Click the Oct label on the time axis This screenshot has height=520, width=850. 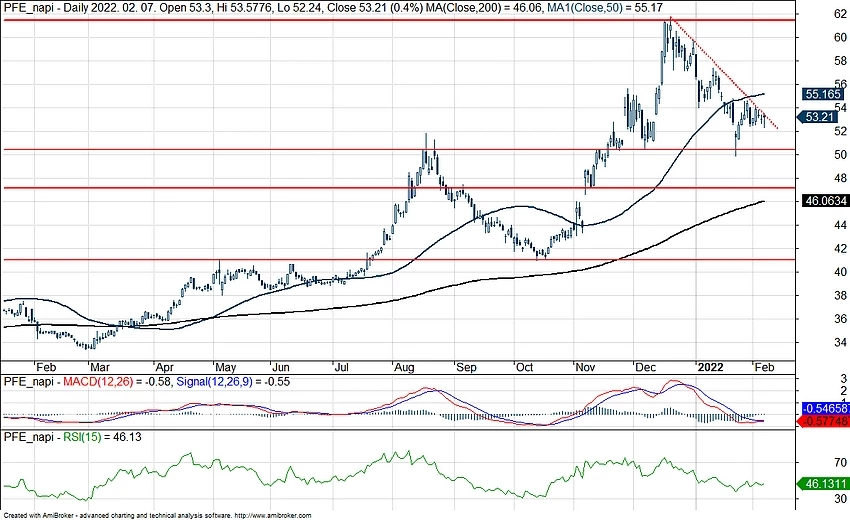coord(524,368)
